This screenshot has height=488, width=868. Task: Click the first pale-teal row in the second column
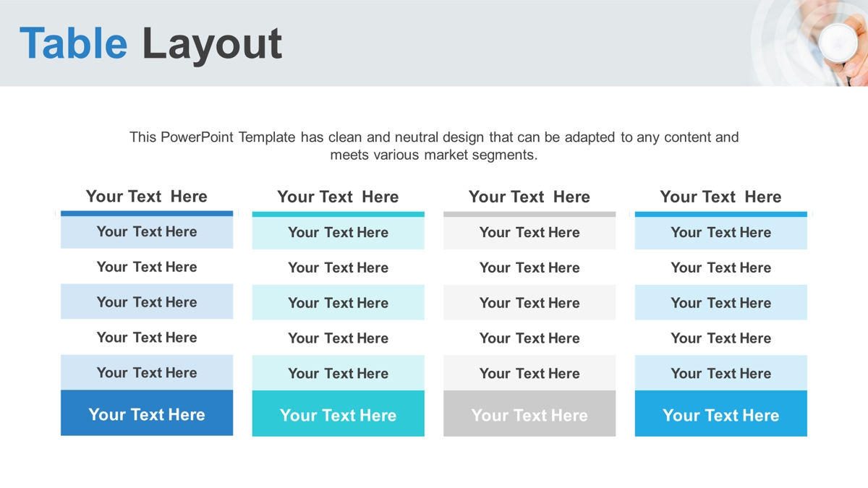coord(338,233)
